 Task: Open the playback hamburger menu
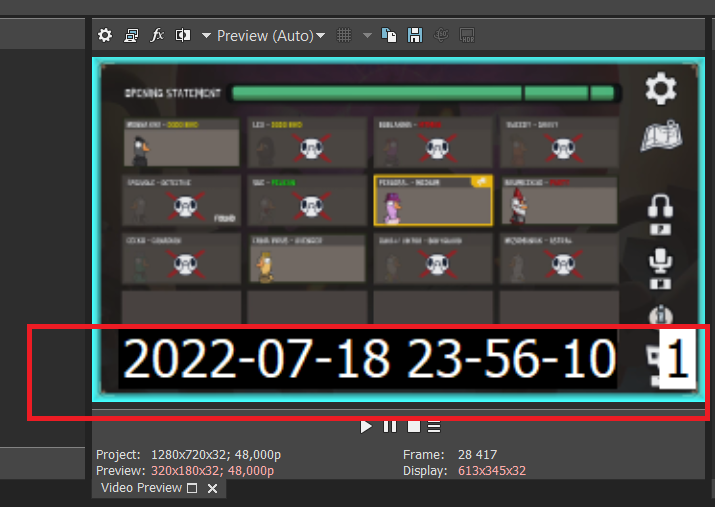434,427
